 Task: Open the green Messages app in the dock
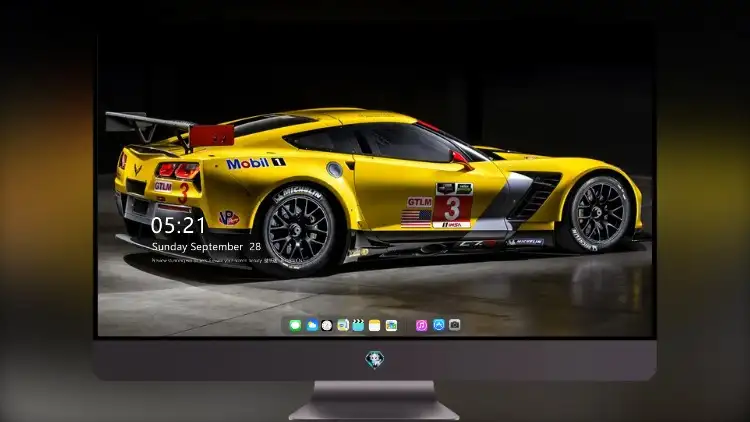(295, 325)
